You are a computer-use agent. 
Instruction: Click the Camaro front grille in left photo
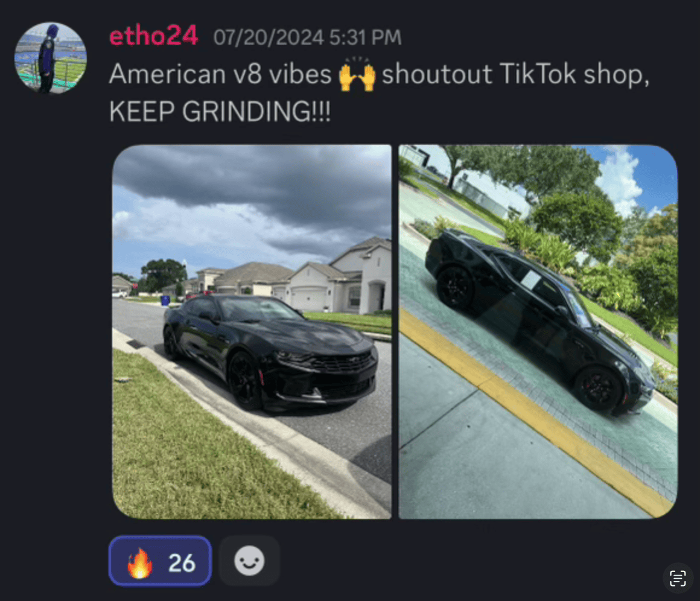point(343,363)
